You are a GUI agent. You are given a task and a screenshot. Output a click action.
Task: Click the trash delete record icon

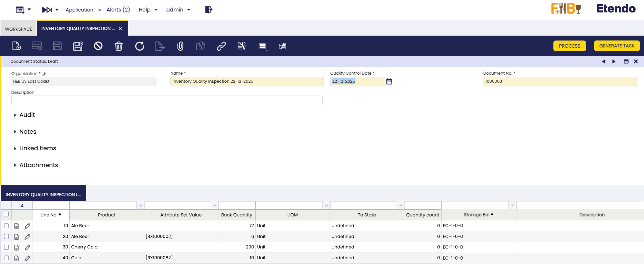tap(119, 46)
